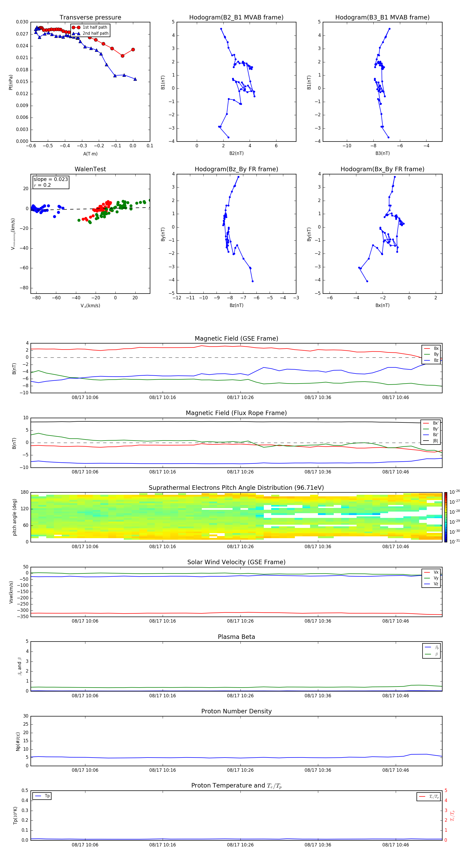The image size is (473, 868).
Task: Click the 'WalenTest' plot title
Action: pyautogui.click(x=90, y=169)
